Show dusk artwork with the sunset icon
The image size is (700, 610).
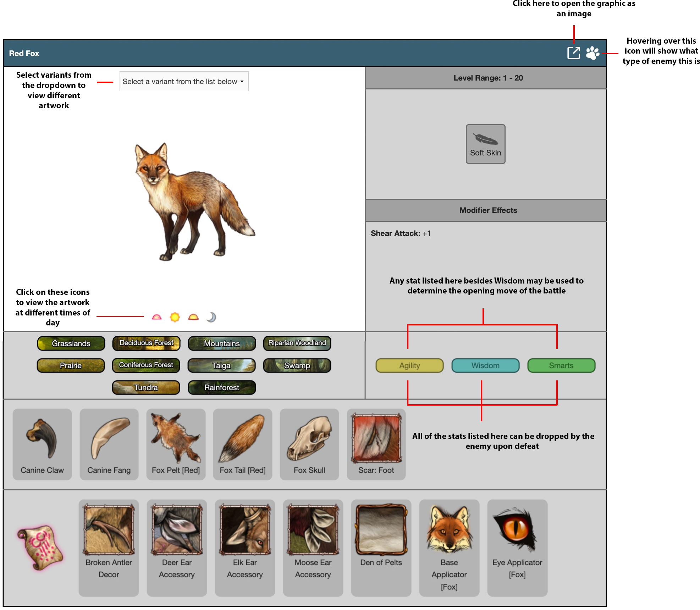coord(193,317)
